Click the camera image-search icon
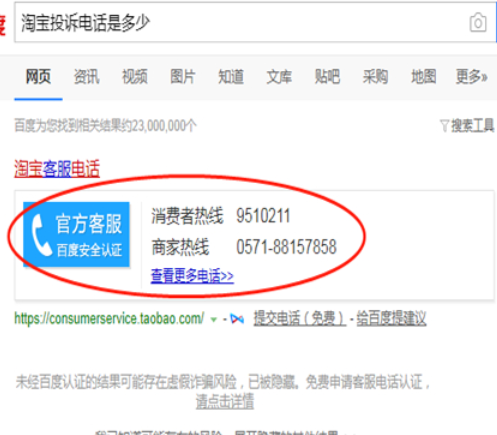 click(478, 23)
